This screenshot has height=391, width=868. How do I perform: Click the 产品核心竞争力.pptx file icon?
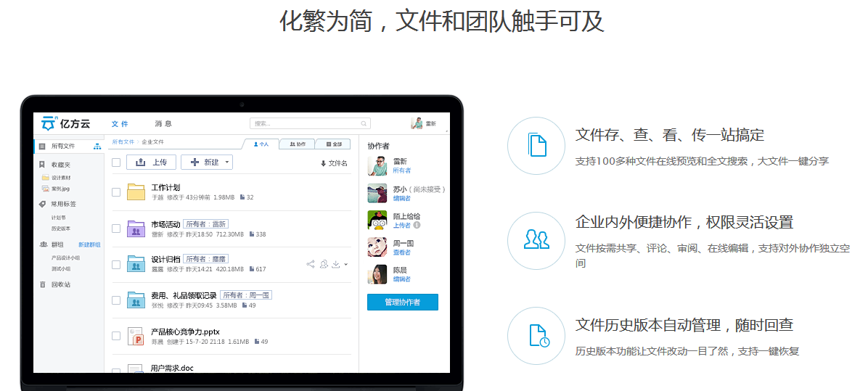(136, 336)
